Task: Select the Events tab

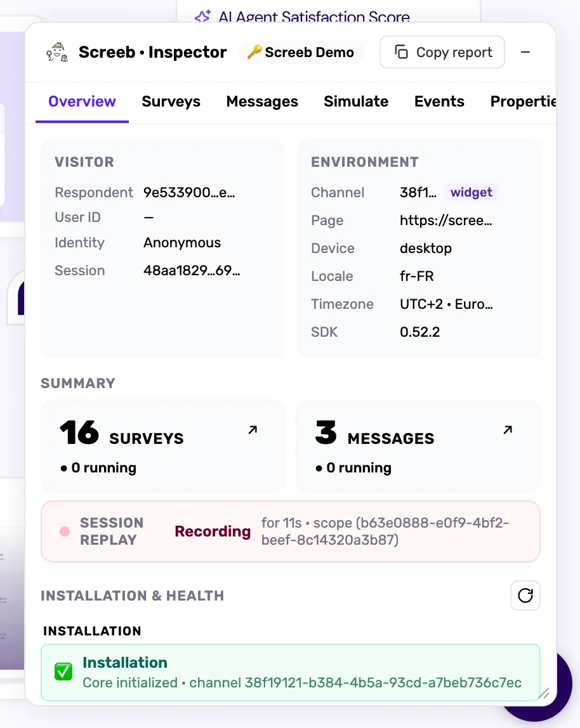Action: pos(439,101)
